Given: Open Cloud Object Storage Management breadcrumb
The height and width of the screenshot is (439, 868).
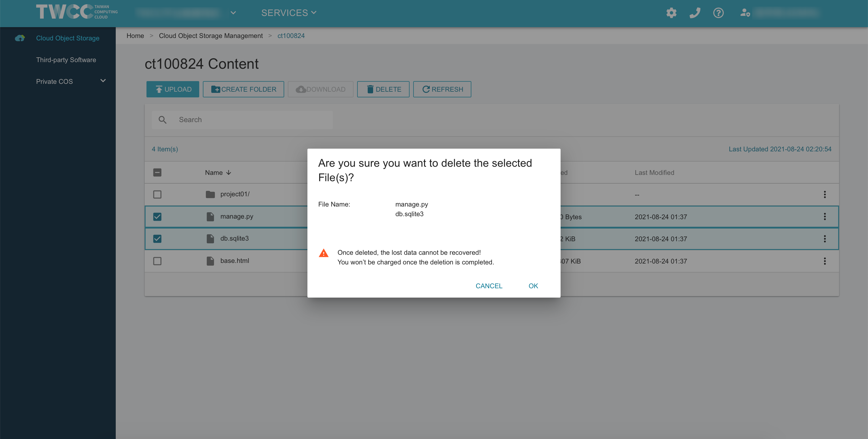Looking at the screenshot, I should coord(211,35).
